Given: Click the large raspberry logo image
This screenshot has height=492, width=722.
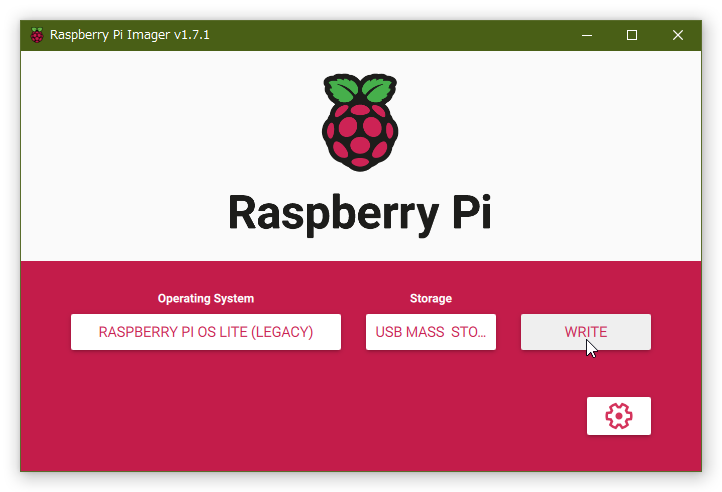Looking at the screenshot, I should point(360,123).
